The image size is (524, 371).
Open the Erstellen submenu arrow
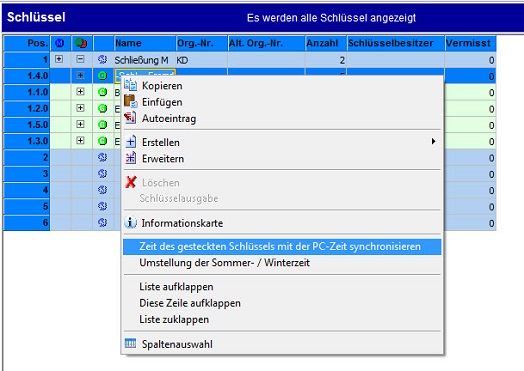tap(433, 141)
